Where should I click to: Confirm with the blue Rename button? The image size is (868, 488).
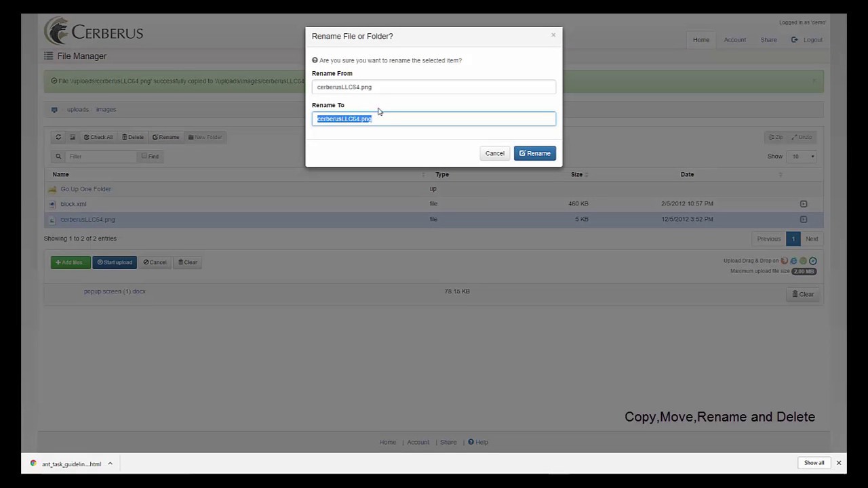(535, 153)
